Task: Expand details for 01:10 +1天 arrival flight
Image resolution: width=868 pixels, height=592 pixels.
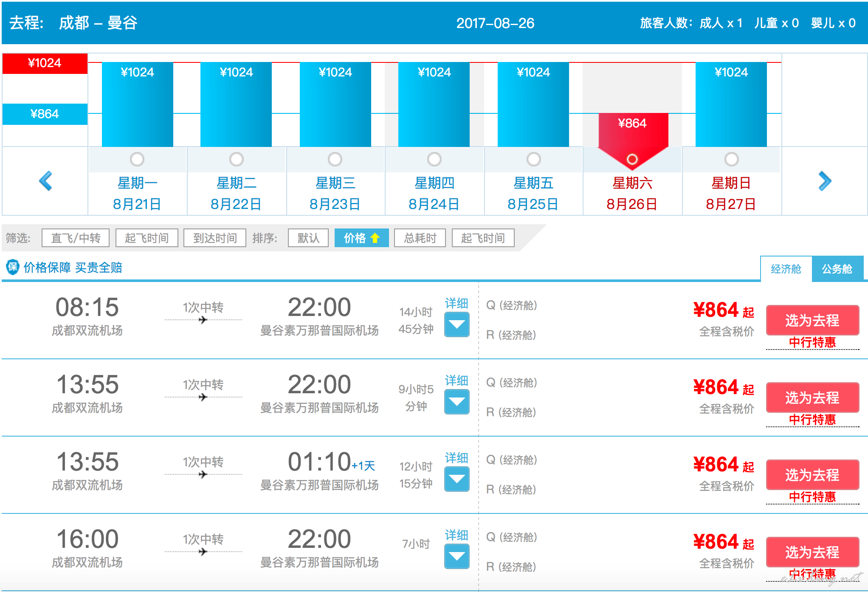Action: click(x=457, y=479)
